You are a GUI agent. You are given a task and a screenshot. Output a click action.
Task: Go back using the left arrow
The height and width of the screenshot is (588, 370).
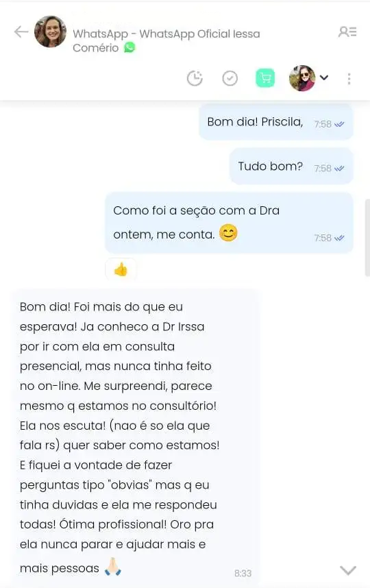click(21, 32)
